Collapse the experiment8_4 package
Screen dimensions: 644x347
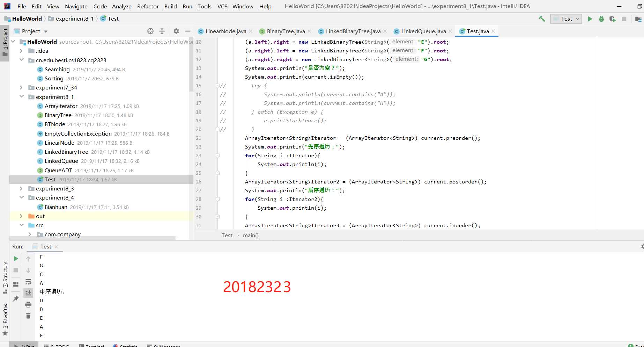pyautogui.click(x=21, y=197)
